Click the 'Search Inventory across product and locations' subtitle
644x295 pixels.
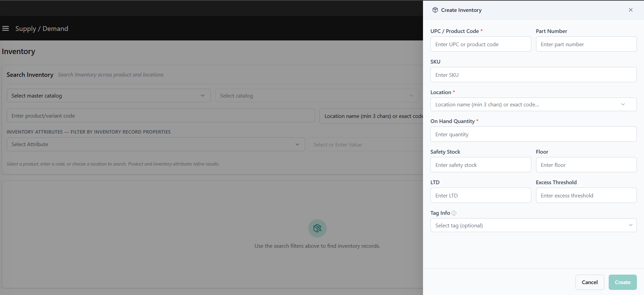pos(111,75)
